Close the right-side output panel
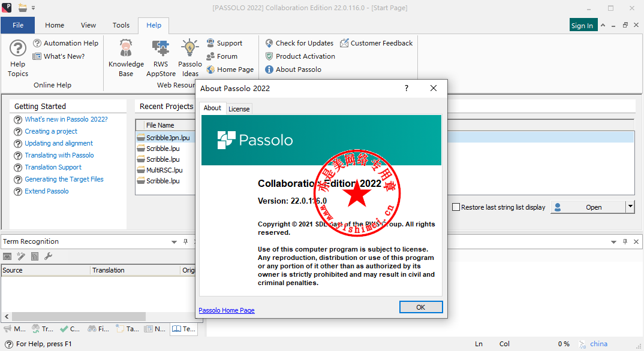 pos(636,241)
